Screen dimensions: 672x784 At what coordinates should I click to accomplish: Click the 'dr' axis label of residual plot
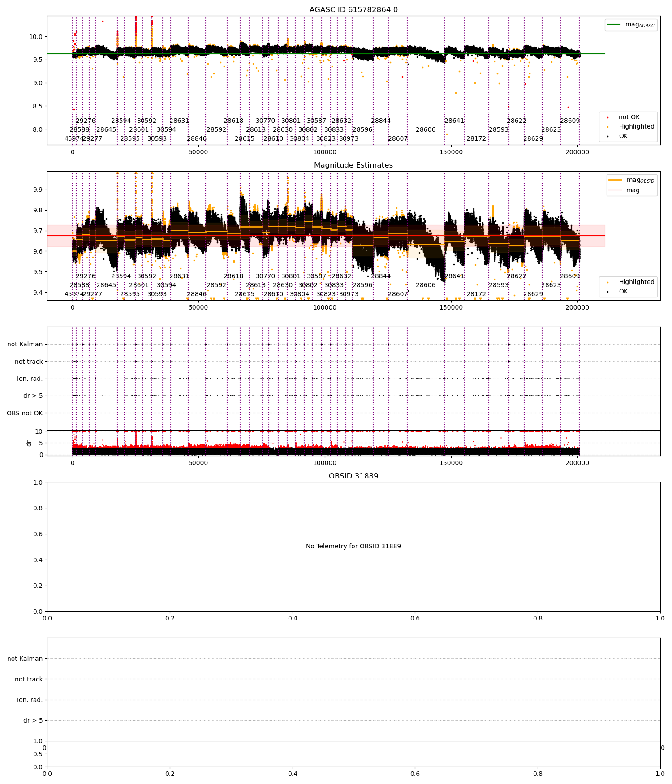29,443
